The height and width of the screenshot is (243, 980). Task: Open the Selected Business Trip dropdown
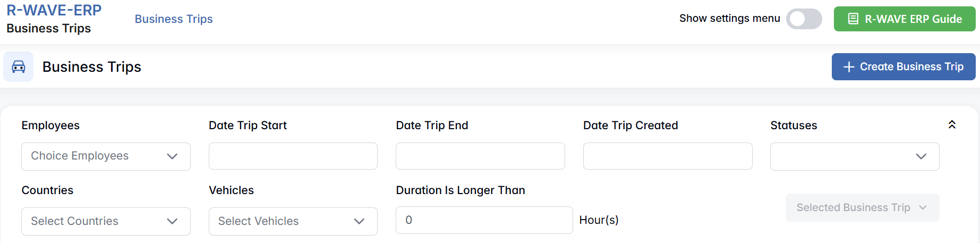862,208
